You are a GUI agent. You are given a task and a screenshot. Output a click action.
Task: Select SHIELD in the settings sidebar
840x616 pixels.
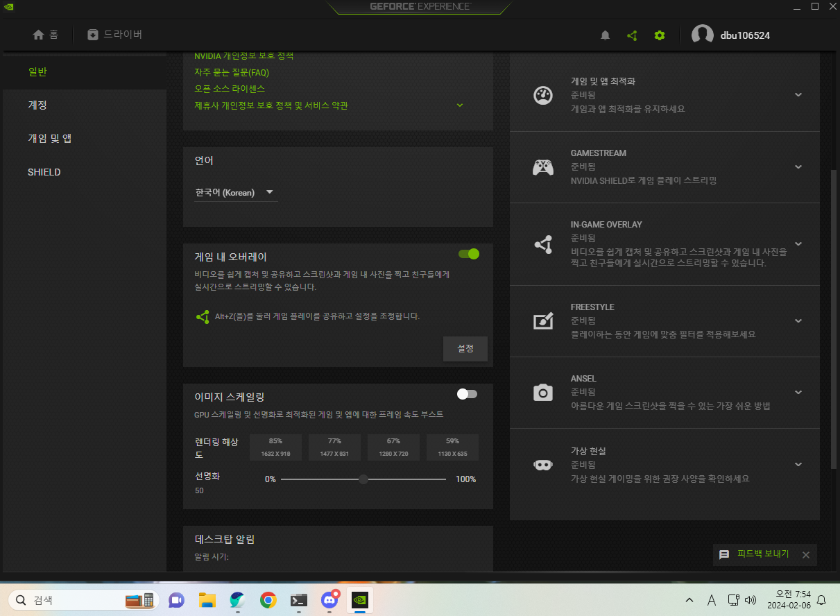coord(83,172)
